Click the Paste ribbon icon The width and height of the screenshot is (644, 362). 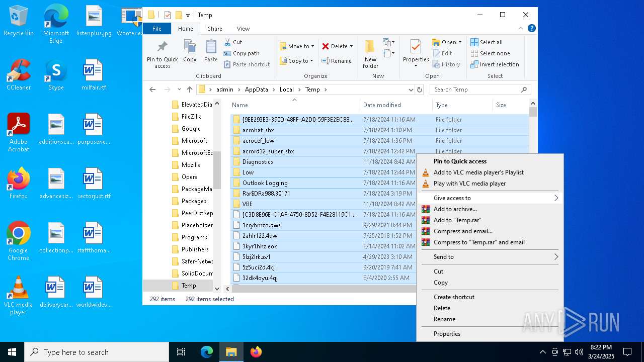point(211,51)
